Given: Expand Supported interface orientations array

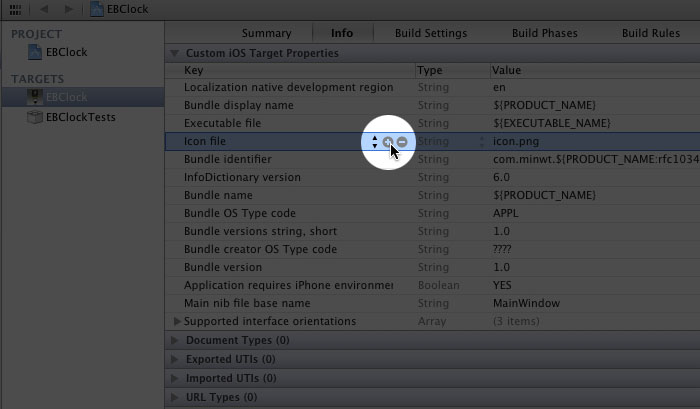Looking at the screenshot, I should tap(177, 321).
